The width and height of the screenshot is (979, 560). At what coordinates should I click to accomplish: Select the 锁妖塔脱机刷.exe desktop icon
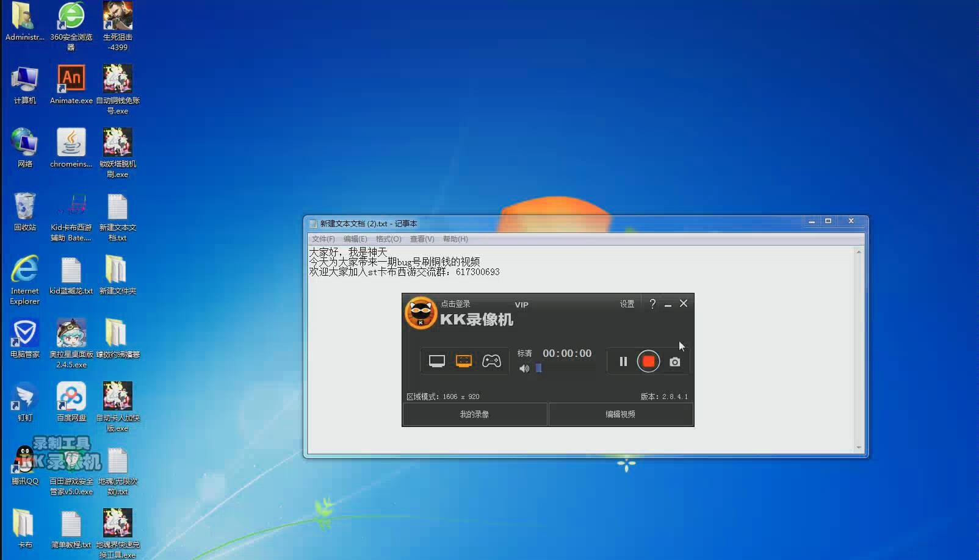(118, 153)
